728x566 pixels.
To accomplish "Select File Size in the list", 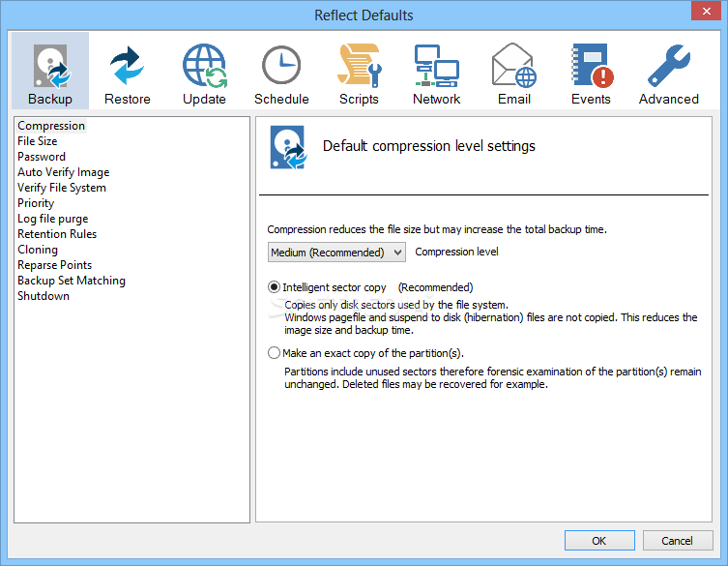I will [x=37, y=141].
